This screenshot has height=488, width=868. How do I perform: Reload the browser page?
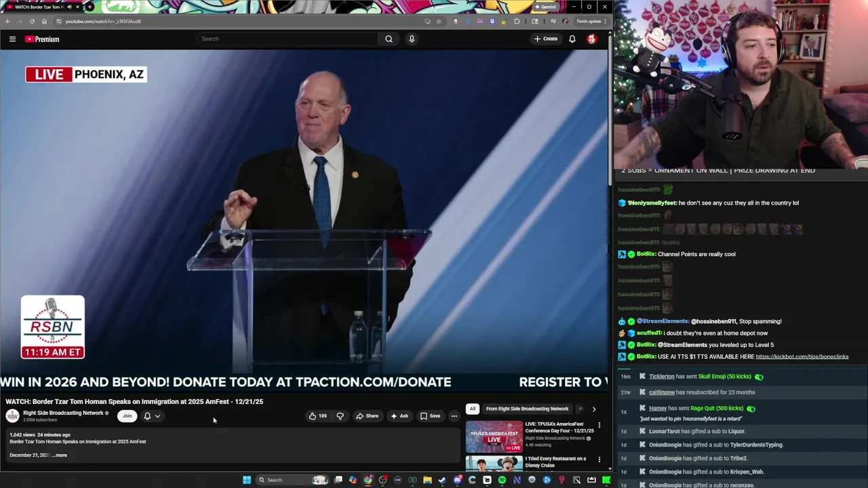[32, 21]
